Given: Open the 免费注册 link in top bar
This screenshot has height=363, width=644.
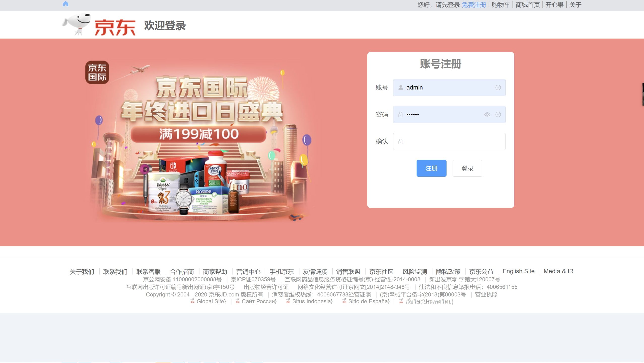Looking at the screenshot, I should pyautogui.click(x=474, y=5).
